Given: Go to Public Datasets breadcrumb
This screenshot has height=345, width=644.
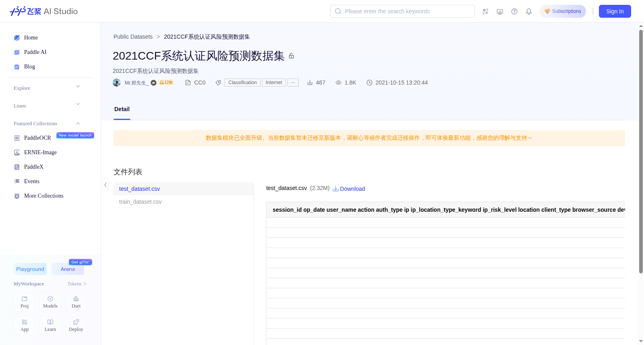Looking at the screenshot, I should [x=133, y=37].
